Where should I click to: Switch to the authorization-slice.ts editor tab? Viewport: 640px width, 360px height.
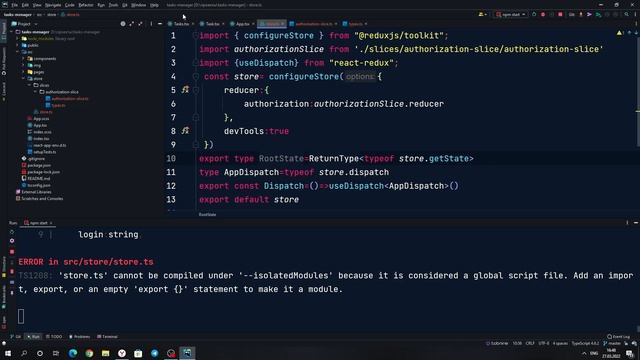[313, 24]
